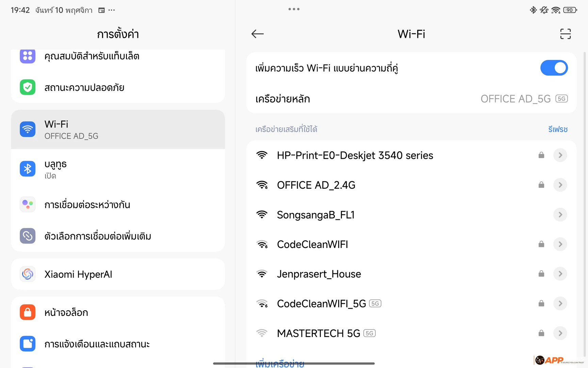Tap the blue refresh link

558,129
